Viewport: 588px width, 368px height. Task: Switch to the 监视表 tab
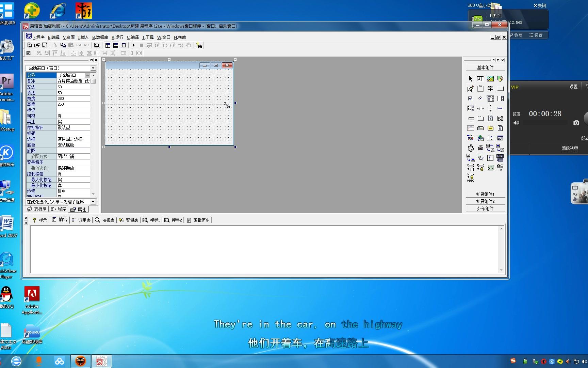[x=105, y=220]
